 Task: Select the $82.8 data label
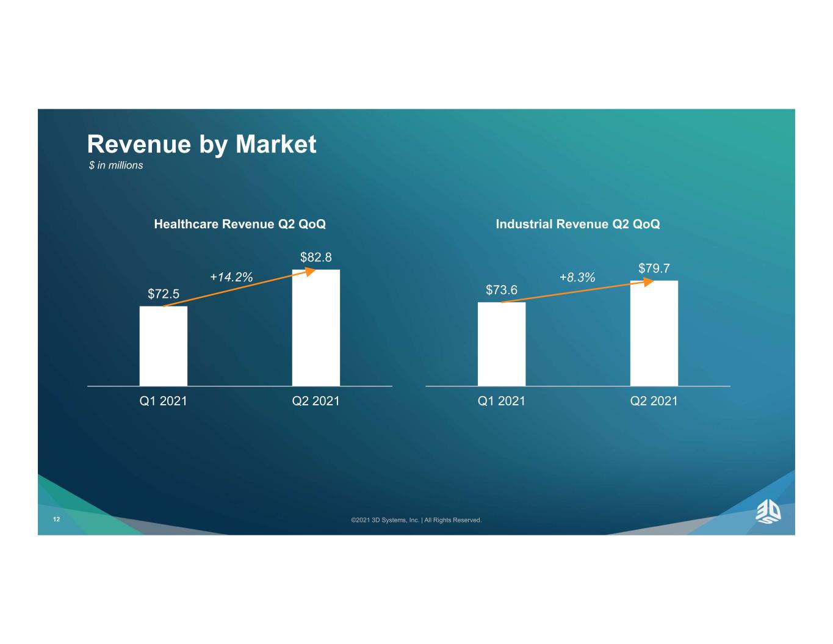316,257
